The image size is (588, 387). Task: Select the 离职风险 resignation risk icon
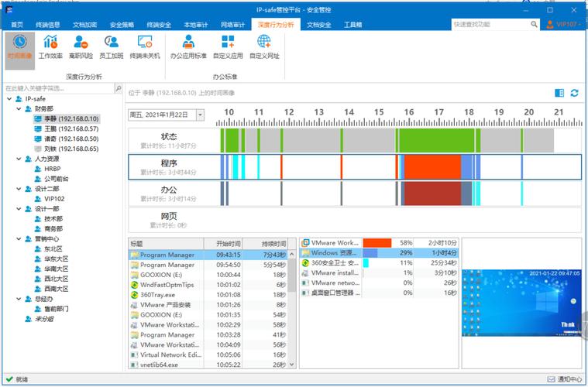pos(81,46)
